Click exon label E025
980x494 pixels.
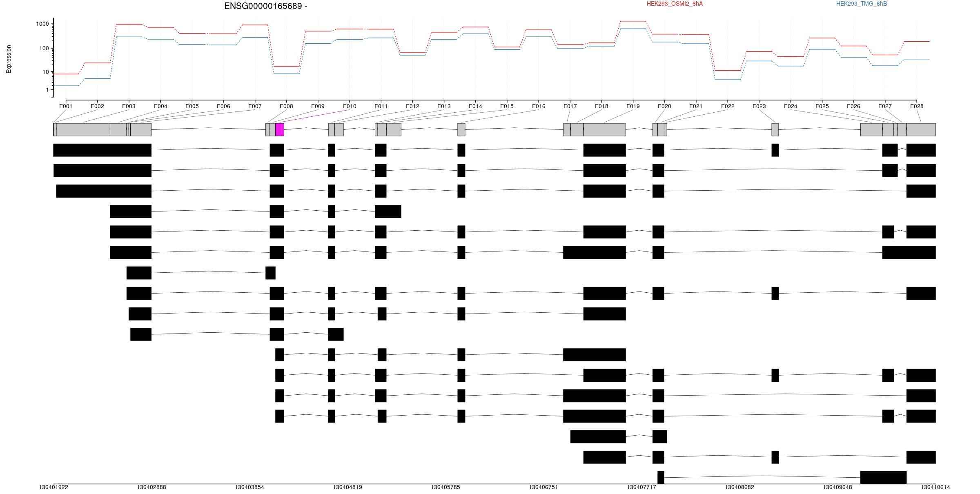[x=822, y=106]
